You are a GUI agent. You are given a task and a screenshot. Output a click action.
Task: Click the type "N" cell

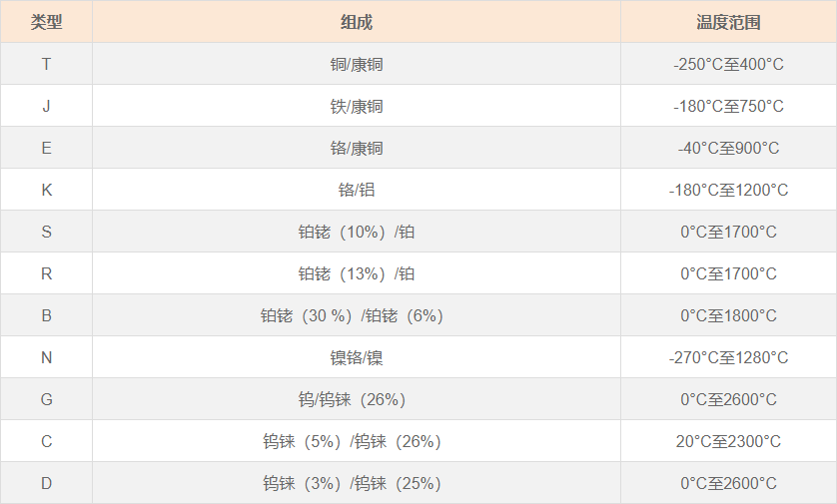coord(46,357)
